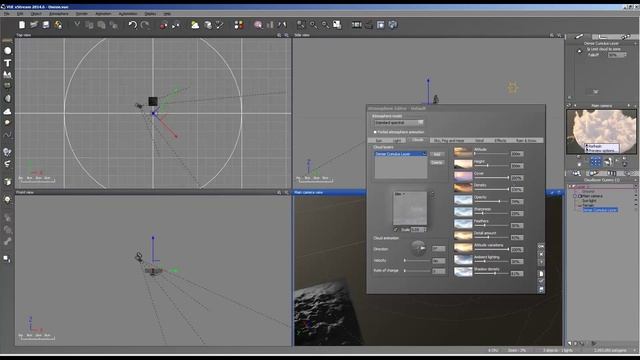Screen dimensions: 640x360
Task: Click the Sharpness preview thumbnail
Action: tap(463, 212)
